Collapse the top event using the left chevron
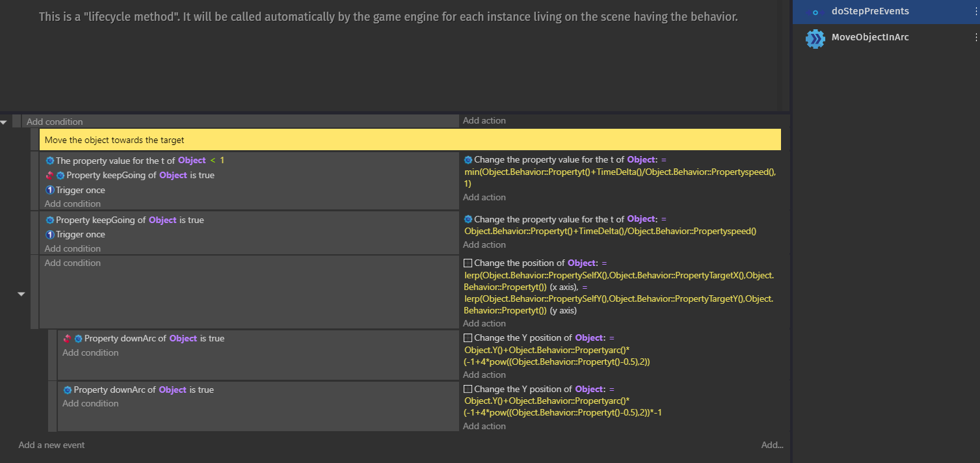This screenshot has height=463, width=980. pyautogui.click(x=5, y=121)
